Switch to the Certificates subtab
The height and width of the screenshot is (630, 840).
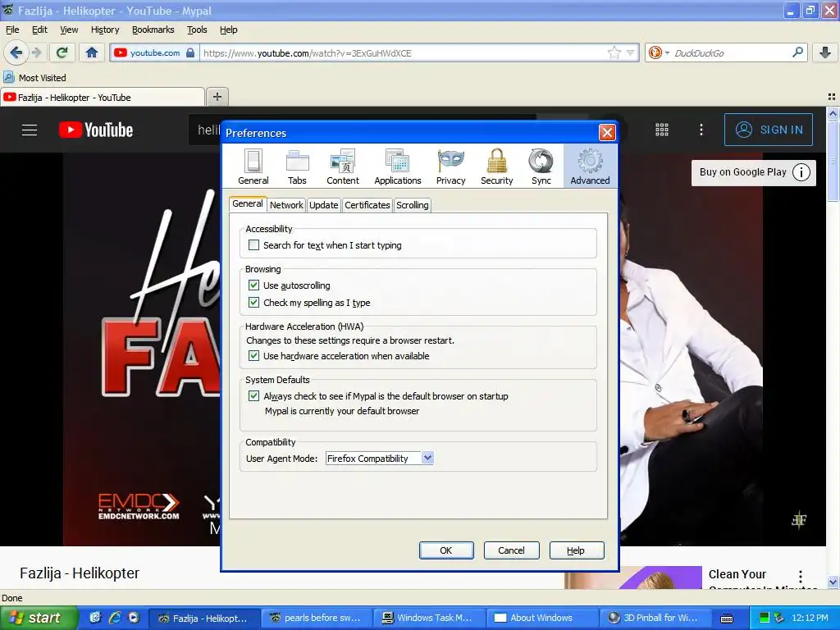pos(367,205)
